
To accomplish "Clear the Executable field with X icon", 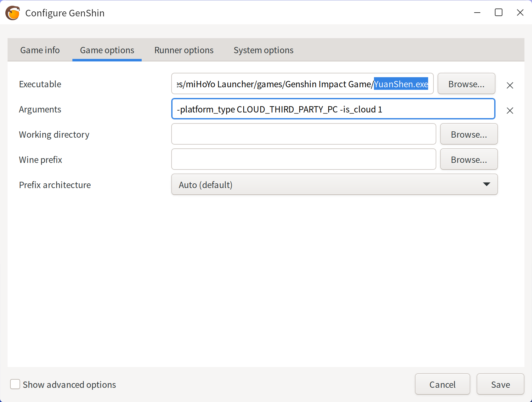I will [510, 85].
